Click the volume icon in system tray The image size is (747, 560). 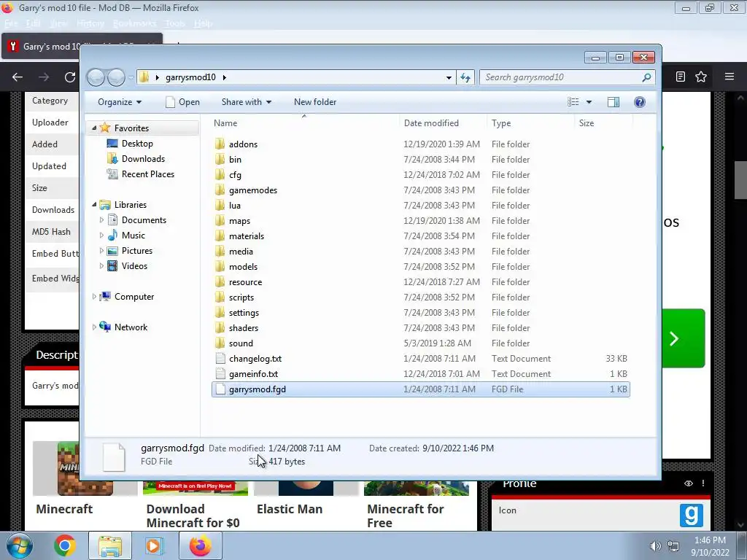point(656,546)
